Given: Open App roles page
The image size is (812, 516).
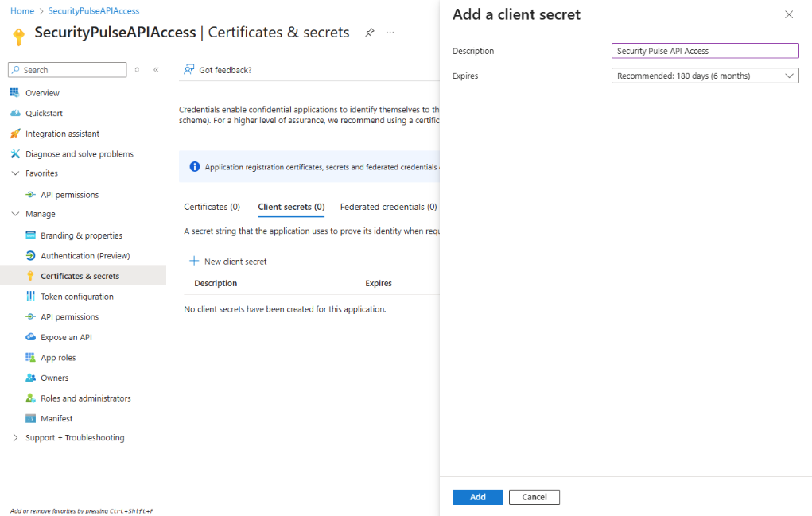Looking at the screenshot, I should (58, 357).
